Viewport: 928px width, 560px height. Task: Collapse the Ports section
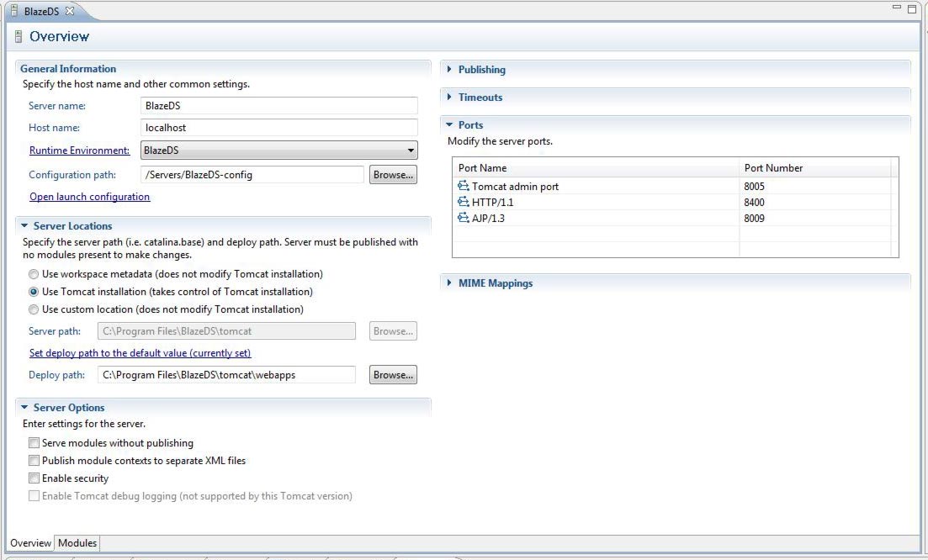coord(449,124)
